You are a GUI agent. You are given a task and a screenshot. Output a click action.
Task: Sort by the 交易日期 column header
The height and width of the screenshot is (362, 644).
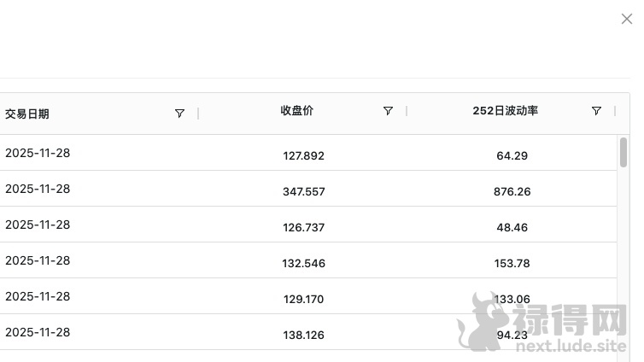click(x=27, y=114)
